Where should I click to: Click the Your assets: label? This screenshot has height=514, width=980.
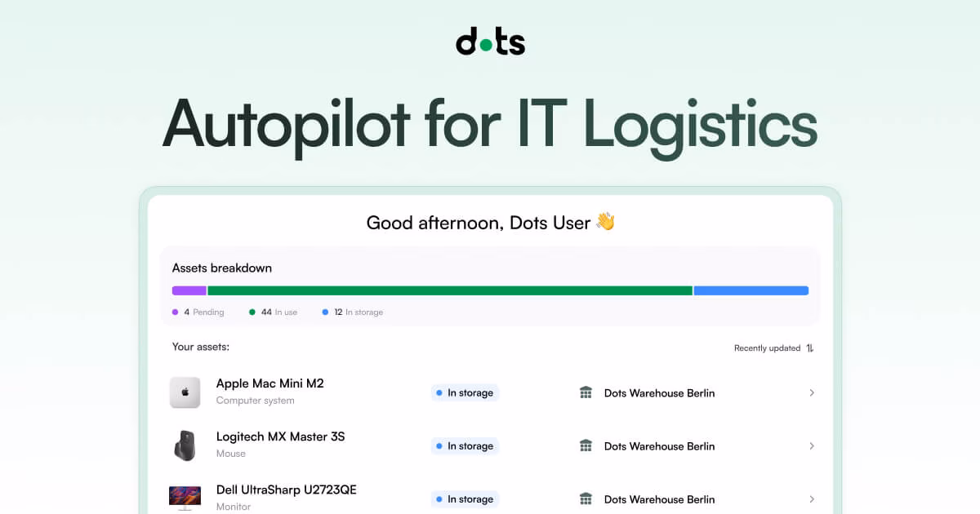coord(201,347)
